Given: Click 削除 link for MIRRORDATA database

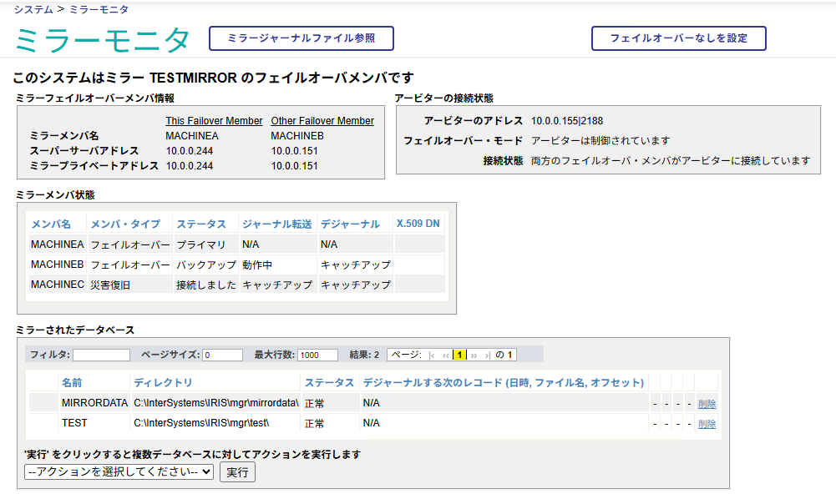Looking at the screenshot, I should pyautogui.click(x=707, y=403).
